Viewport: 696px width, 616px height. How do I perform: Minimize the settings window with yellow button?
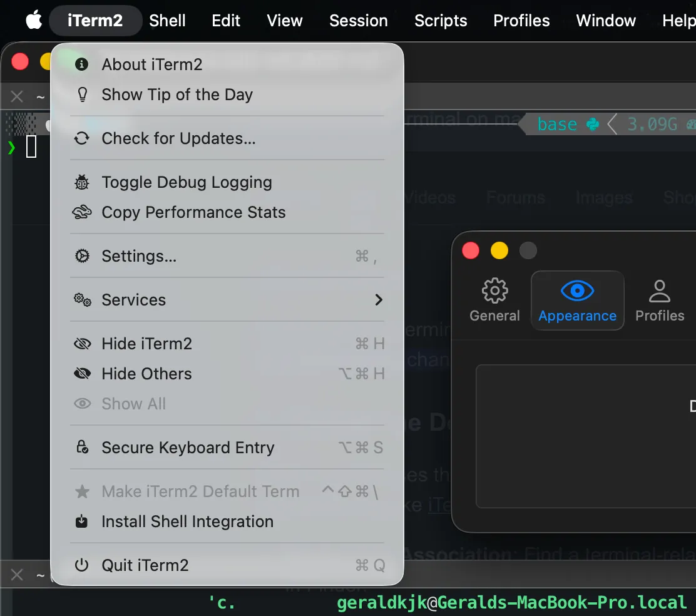pos(499,250)
